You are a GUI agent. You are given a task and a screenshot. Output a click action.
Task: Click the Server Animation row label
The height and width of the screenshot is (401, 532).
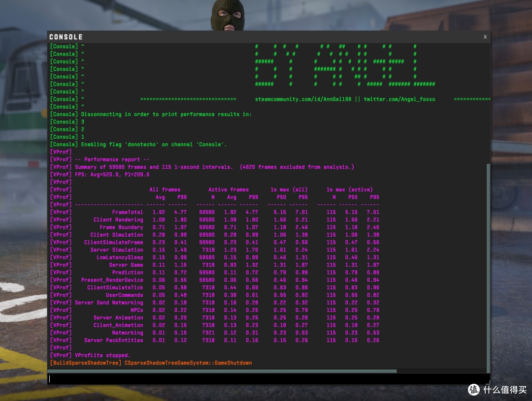(x=118, y=318)
